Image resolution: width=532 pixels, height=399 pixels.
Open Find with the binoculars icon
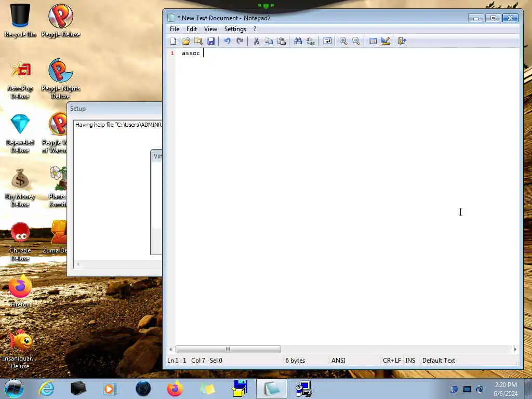click(298, 41)
